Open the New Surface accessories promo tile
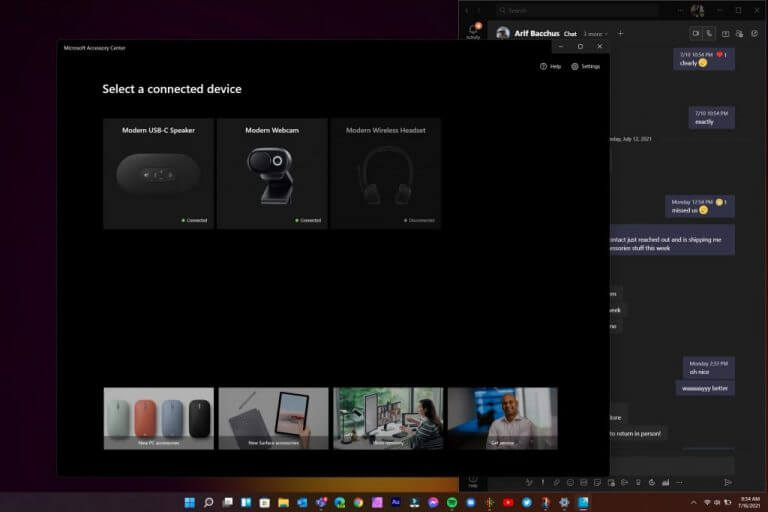Viewport: 768px width, 512px height. 273,418
